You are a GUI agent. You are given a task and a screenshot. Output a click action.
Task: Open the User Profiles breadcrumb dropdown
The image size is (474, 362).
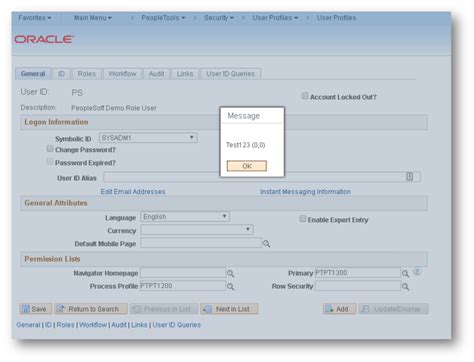pyautogui.click(x=275, y=18)
